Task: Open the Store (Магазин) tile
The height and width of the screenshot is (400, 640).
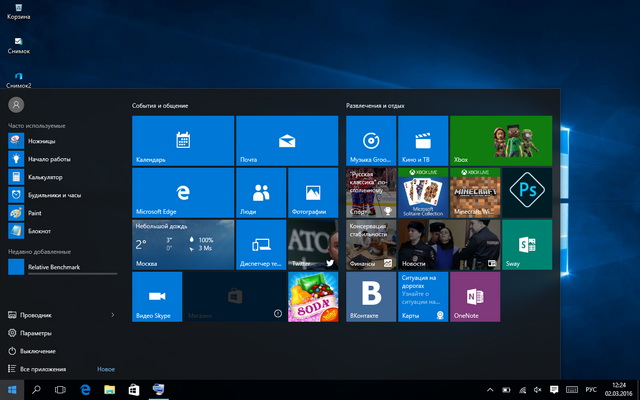Action: pyautogui.click(x=235, y=297)
